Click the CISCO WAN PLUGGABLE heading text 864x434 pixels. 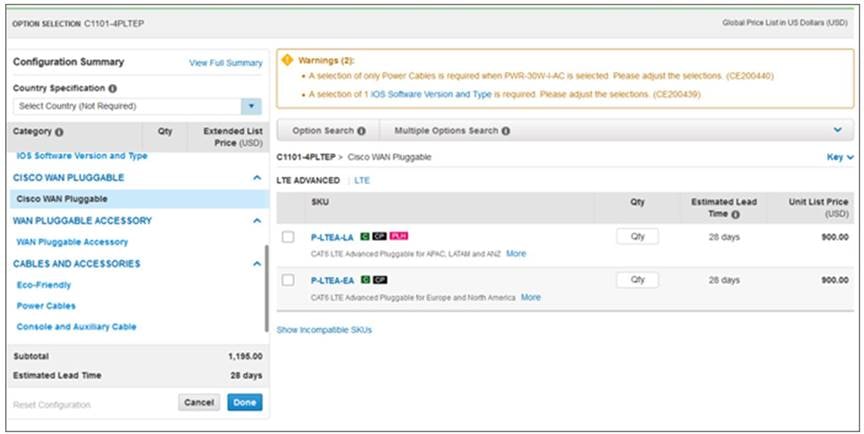68,178
